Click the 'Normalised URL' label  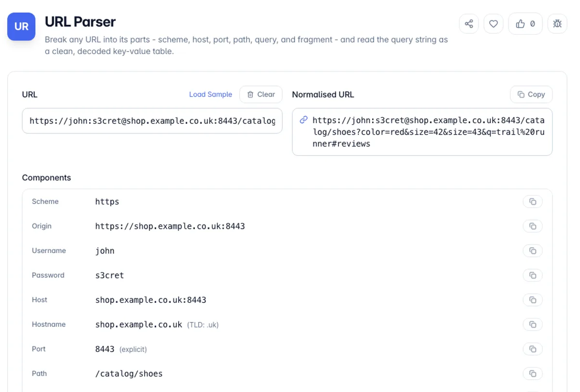(x=323, y=95)
